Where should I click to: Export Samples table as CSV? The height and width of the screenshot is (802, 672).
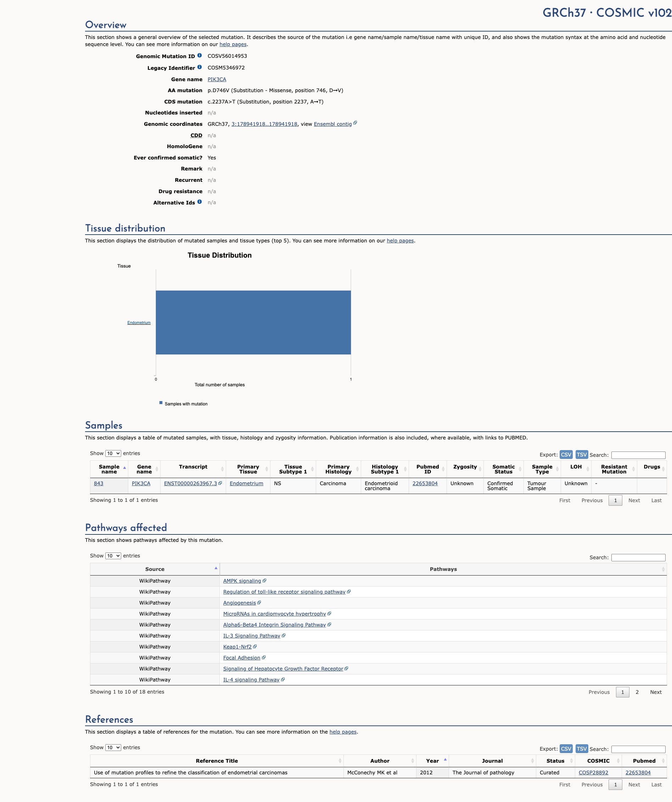566,454
